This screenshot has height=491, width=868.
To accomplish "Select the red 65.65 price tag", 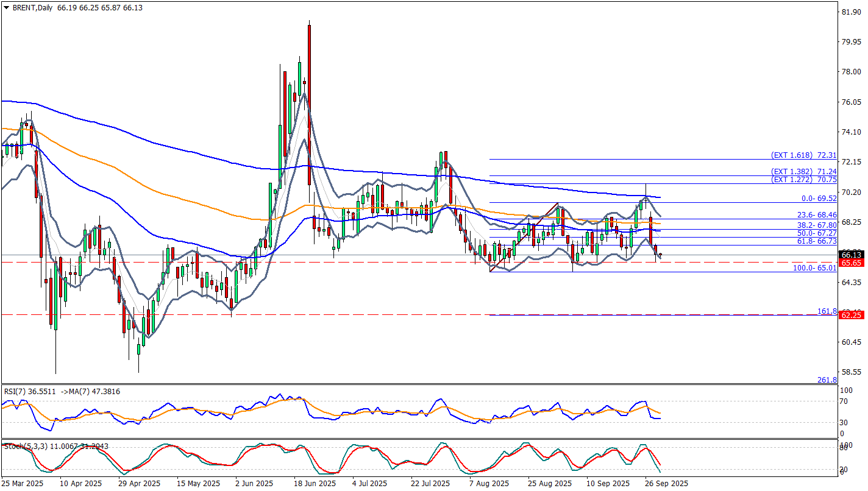I will pos(850,263).
